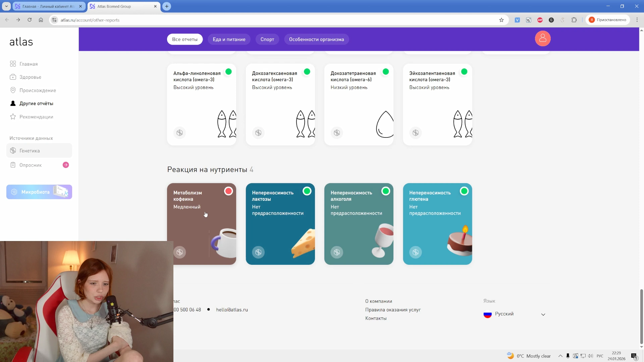Expand the Русский language dropdown
The width and height of the screenshot is (644, 362).
[x=543, y=314]
